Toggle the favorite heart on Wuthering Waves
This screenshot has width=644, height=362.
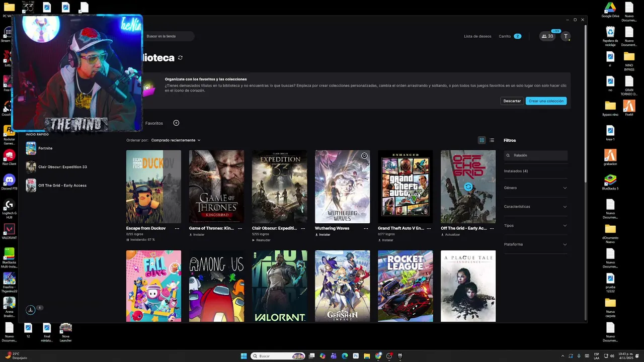pyautogui.click(x=364, y=156)
